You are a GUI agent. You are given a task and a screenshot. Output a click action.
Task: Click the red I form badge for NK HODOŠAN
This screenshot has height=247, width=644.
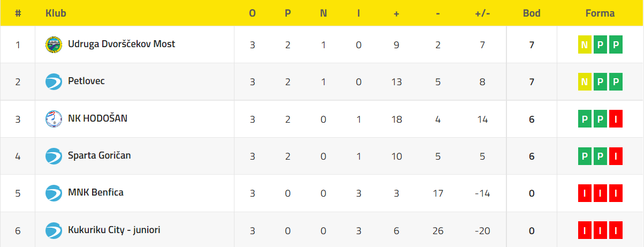pyautogui.click(x=616, y=119)
